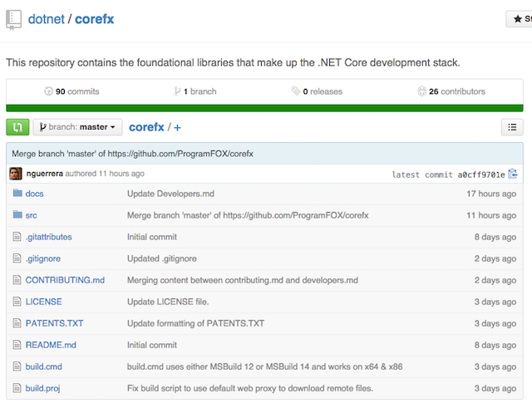The height and width of the screenshot is (403, 532).
Task: Click the plus to create new file
Action: 177,127
